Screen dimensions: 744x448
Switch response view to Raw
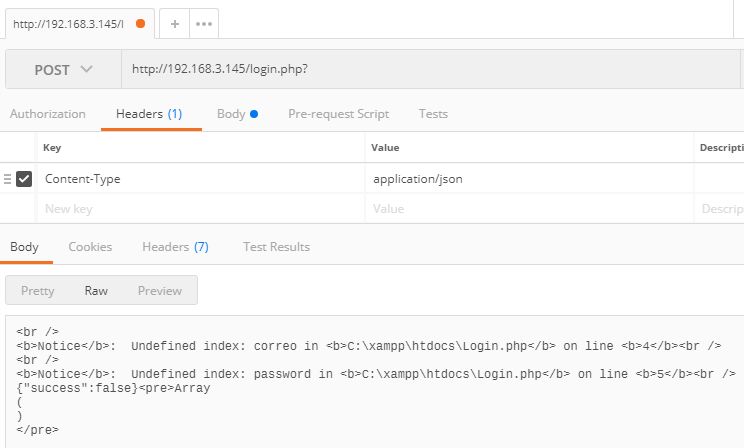(x=96, y=290)
